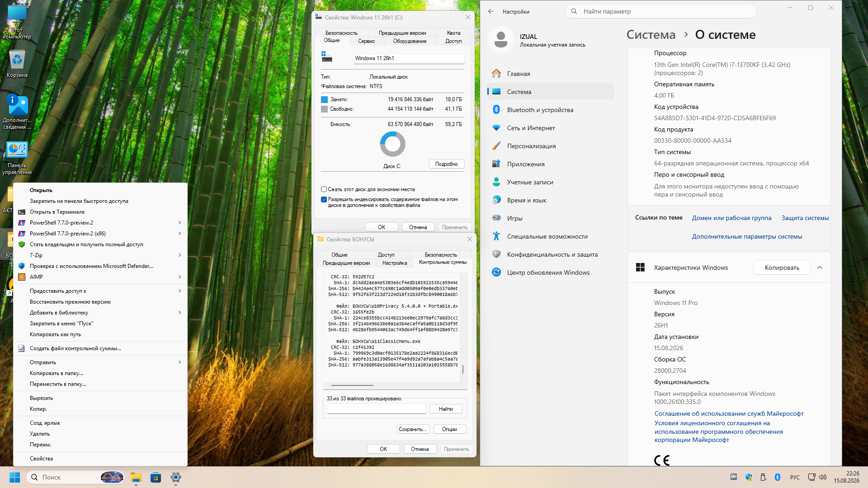Open Домен или рабочая группа link
Viewport: 868px width, 488px height.
[x=731, y=218]
